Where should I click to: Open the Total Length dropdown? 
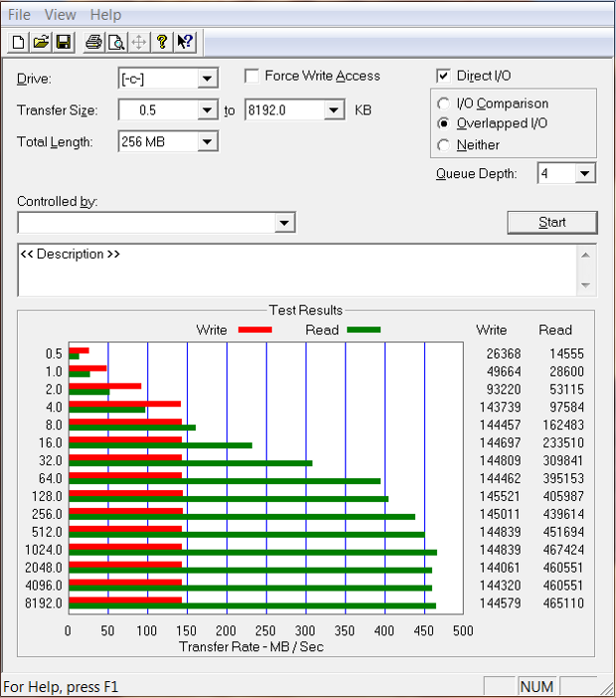coord(207,142)
